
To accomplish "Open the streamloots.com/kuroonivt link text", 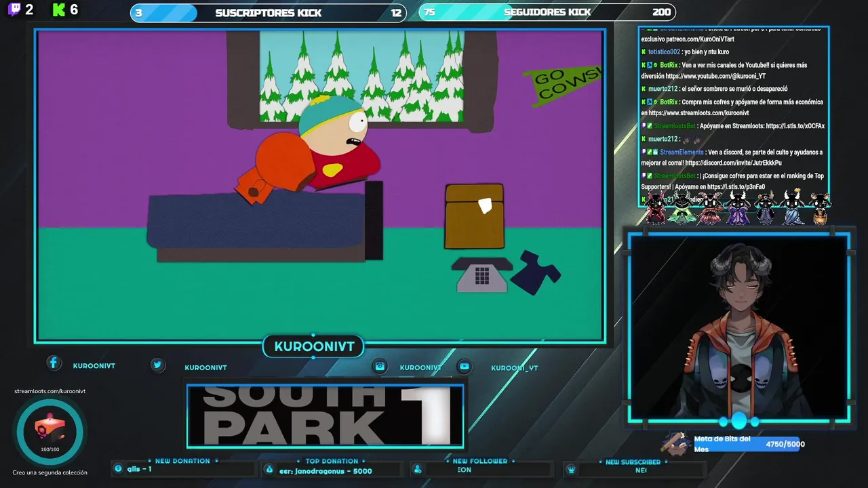I will (50, 391).
